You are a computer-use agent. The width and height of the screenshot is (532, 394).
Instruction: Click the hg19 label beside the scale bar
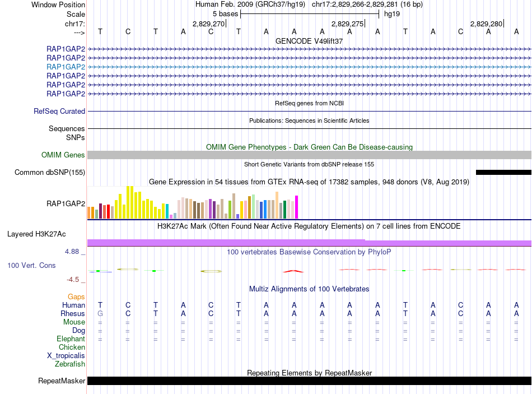392,14
